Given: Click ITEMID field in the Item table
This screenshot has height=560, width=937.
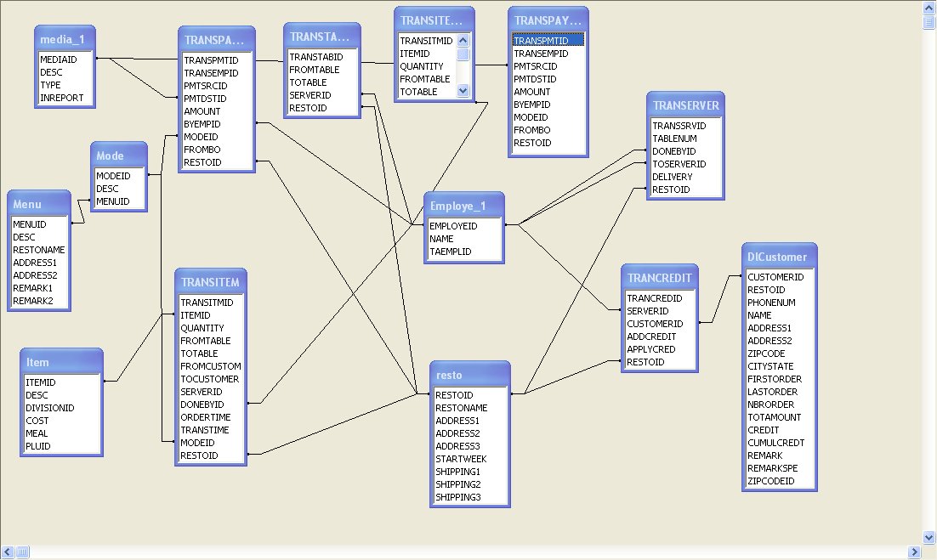Looking at the screenshot, I should 41,382.
